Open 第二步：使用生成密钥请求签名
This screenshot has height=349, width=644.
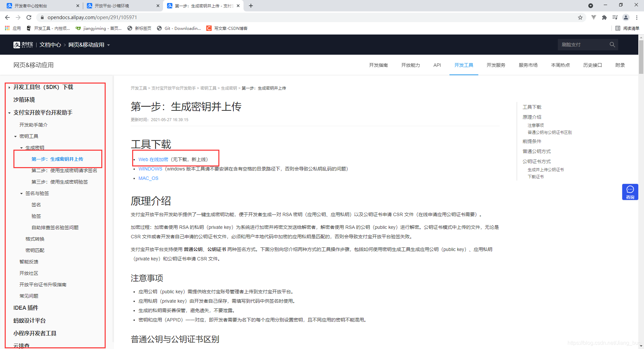(x=64, y=170)
